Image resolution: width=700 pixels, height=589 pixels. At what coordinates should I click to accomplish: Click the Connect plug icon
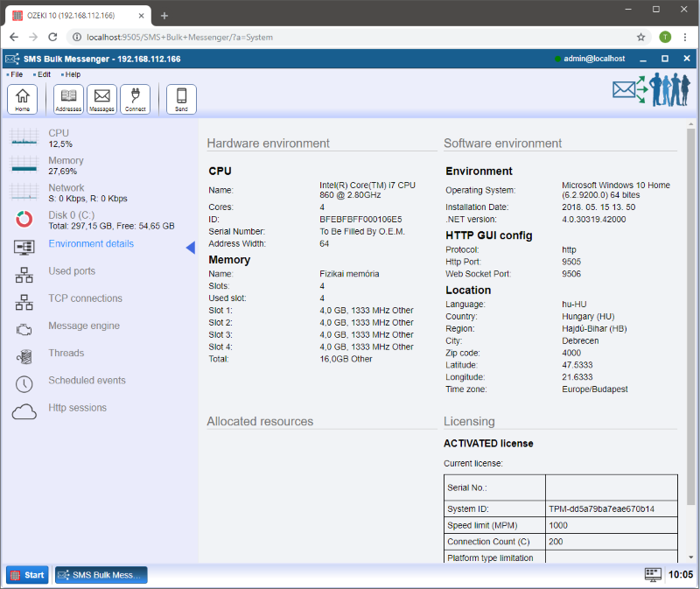click(135, 99)
